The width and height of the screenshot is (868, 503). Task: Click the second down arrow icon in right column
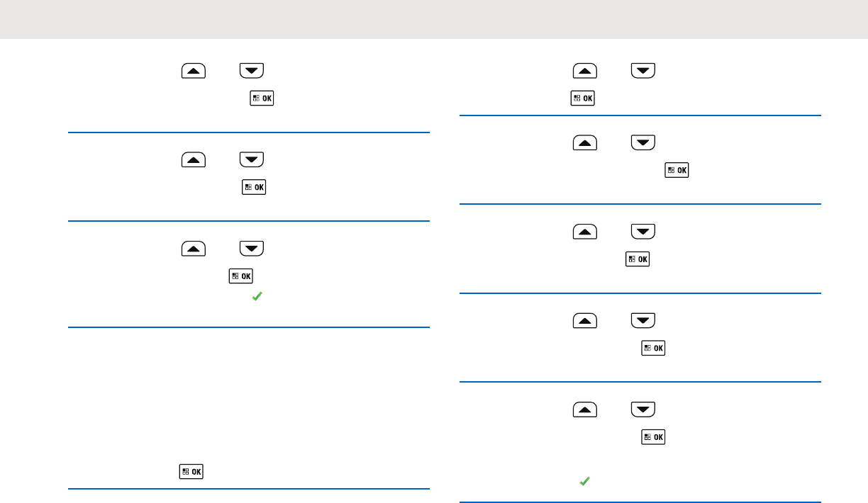tap(643, 142)
